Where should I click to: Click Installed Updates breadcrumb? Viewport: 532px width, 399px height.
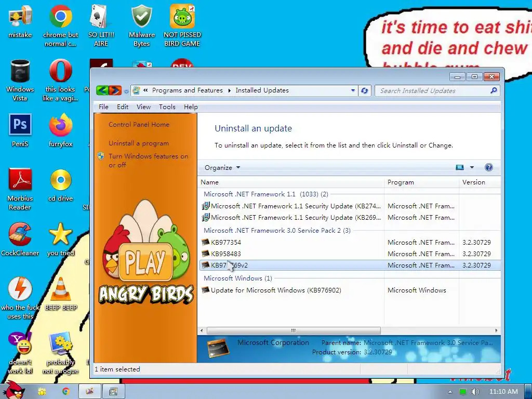(x=262, y=90)
